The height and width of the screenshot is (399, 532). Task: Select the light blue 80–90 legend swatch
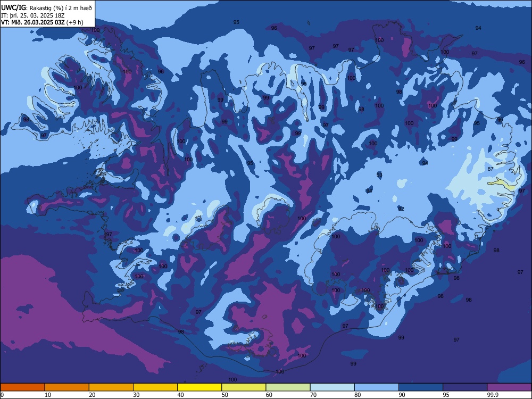tap(377, 387)
